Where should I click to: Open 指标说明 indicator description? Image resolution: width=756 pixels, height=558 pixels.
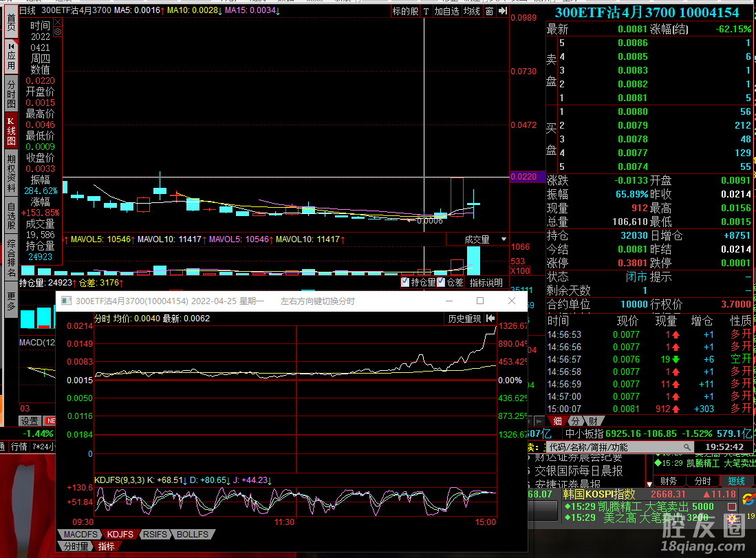coord(486,282)
